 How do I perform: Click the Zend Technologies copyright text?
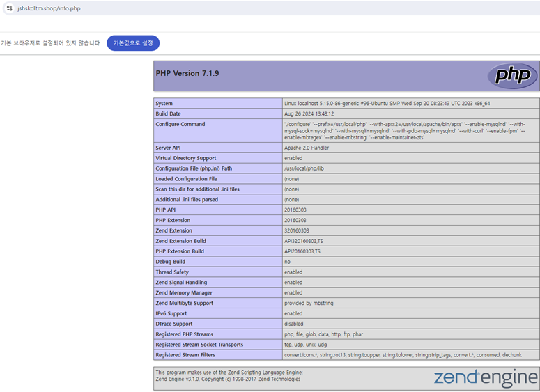228,379
